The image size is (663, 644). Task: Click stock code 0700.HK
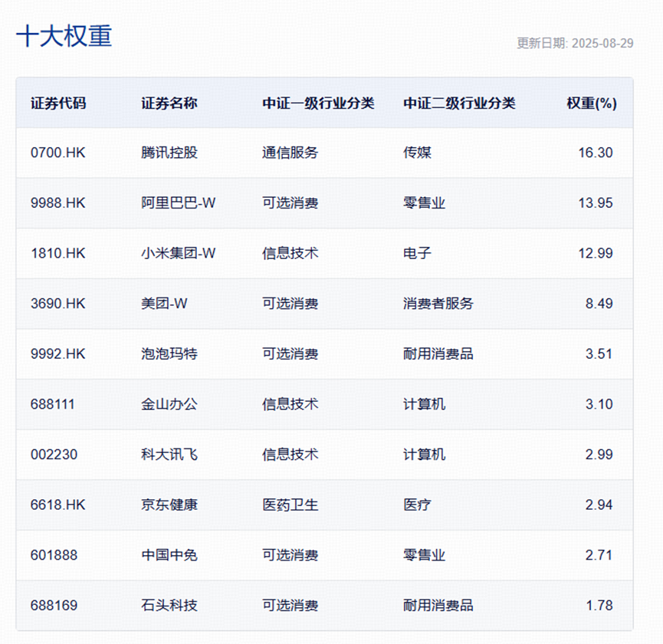point(58,153)
